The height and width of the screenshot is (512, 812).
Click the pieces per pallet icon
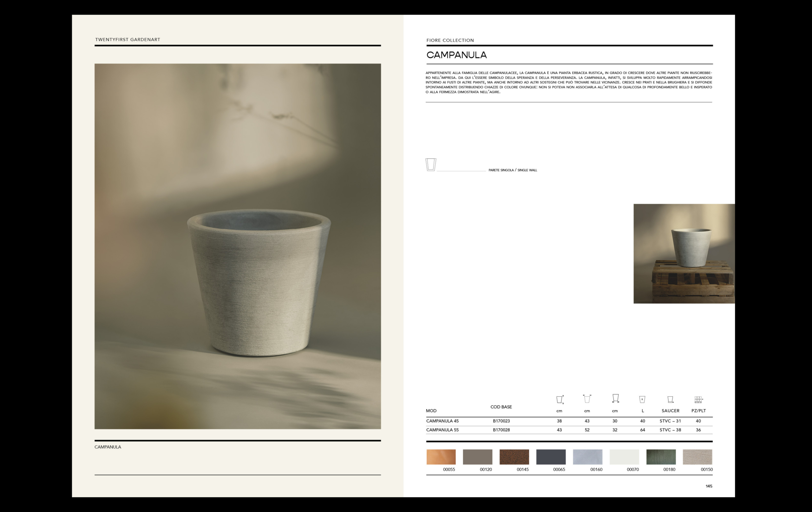[x=698, y=400]
